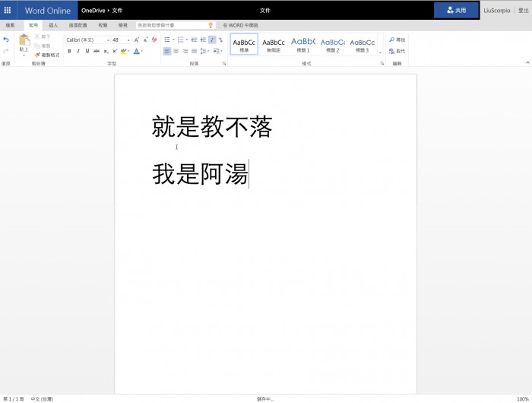This screenshot has width=532, height=403.
Task: Open Numbering dropdown arrow
Action: (x=187, y=40)
